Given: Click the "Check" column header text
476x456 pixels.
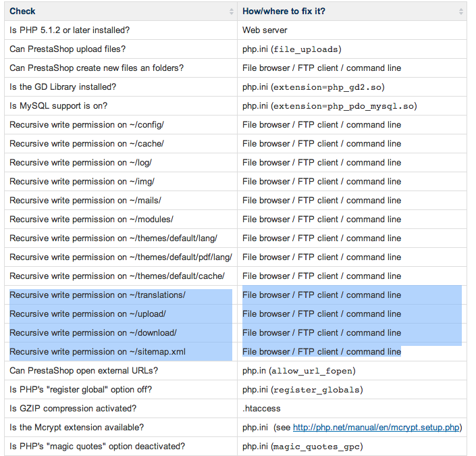Looking at the screenshot, I should pos(23,11).
